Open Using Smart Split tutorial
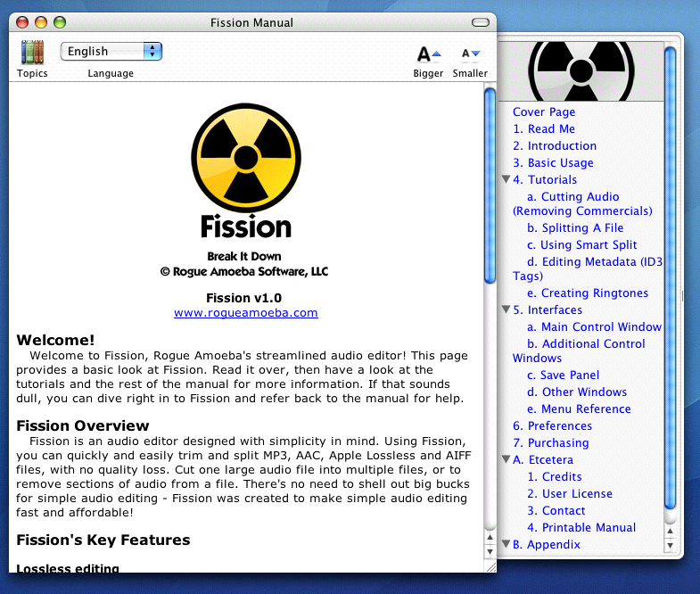 (x=581, y=244)
